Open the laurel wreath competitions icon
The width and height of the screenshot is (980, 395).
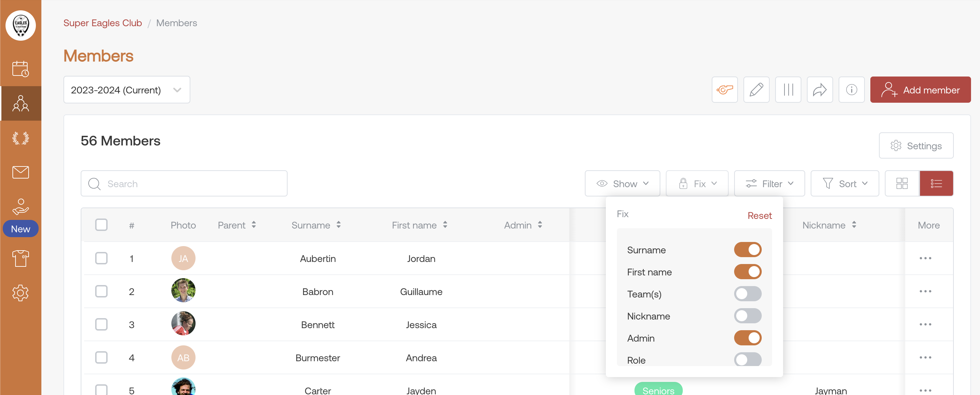[21, 138]
